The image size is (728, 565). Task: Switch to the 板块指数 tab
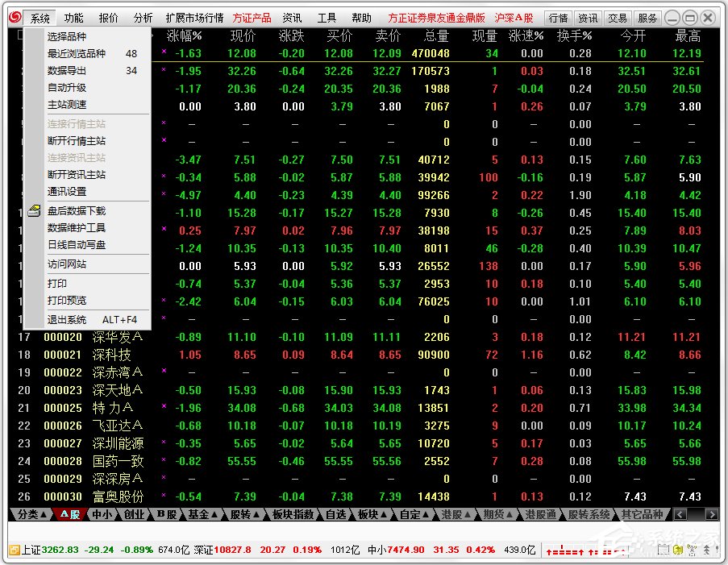293,514
